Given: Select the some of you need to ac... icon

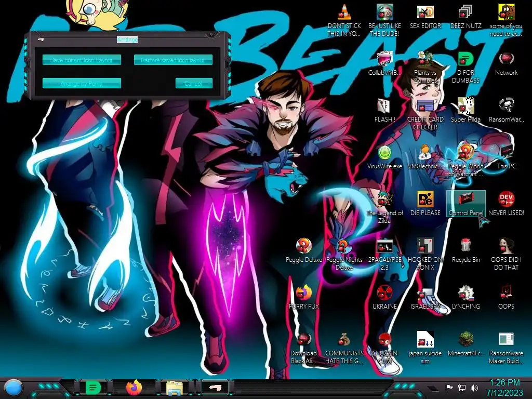Looking at the screenshot, I should point(506,20).
